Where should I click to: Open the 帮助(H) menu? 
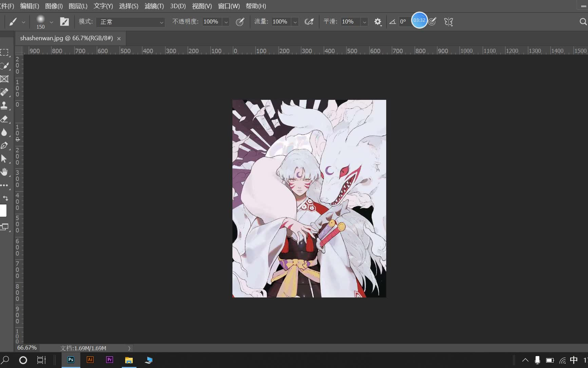click(256, 6)
